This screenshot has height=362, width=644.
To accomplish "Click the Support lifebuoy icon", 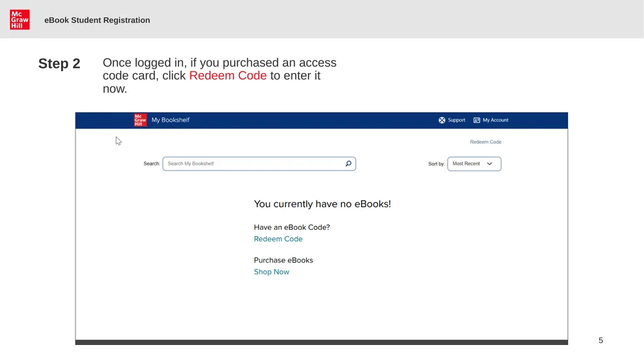I will point(442,120).
